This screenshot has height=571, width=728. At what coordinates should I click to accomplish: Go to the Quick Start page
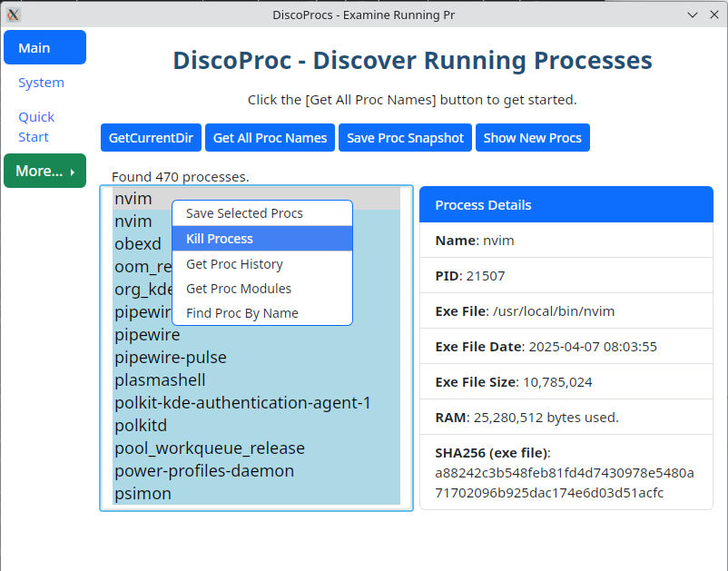(x=36, y=127)
